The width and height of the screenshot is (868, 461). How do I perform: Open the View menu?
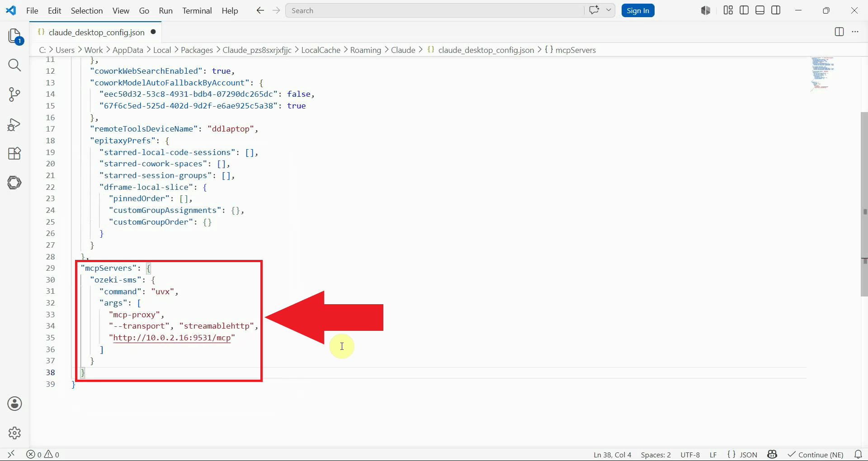pos(121,10)
